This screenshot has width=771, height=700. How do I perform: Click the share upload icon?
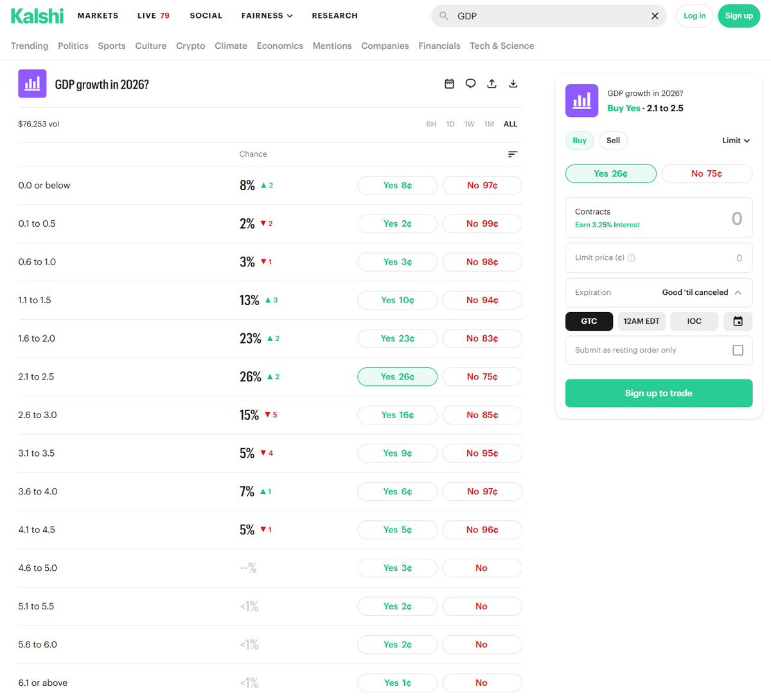click(x=492, y=83)
